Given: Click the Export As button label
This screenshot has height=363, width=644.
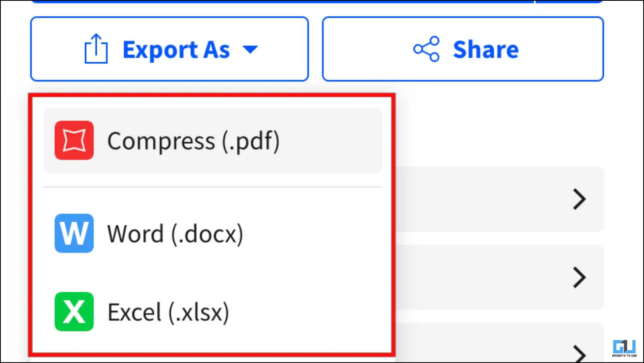Looking at the screenshot, I should pos(176,50).
